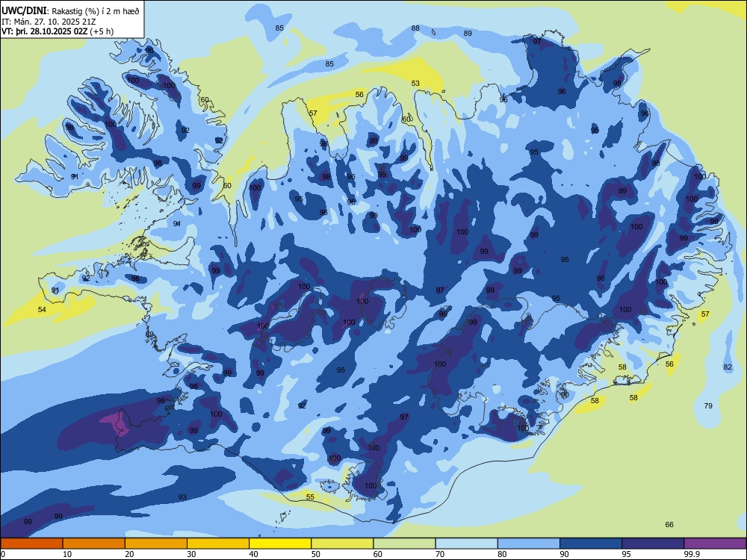Click the humidity value '54' on the map
This screenshot has height=560, width=747.
pyautogui.click(x=42, y=310)
